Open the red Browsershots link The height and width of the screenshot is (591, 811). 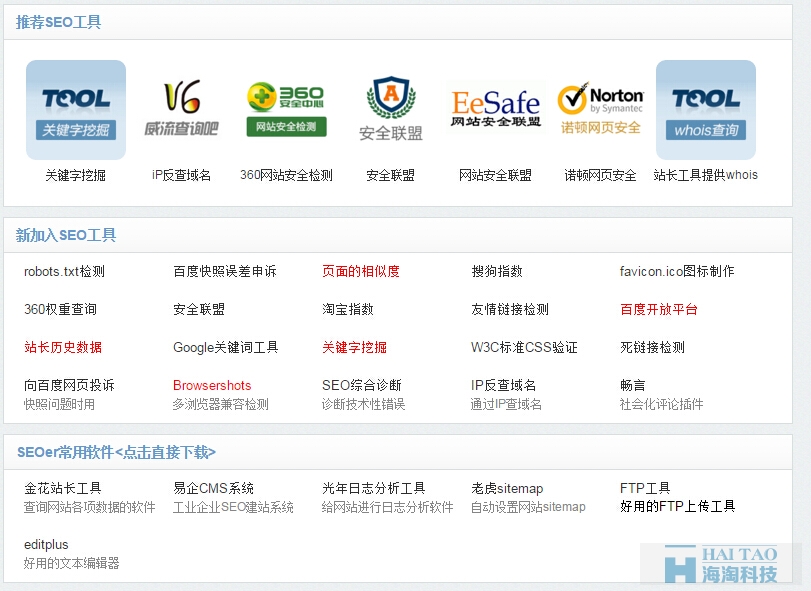click(212, 385)
